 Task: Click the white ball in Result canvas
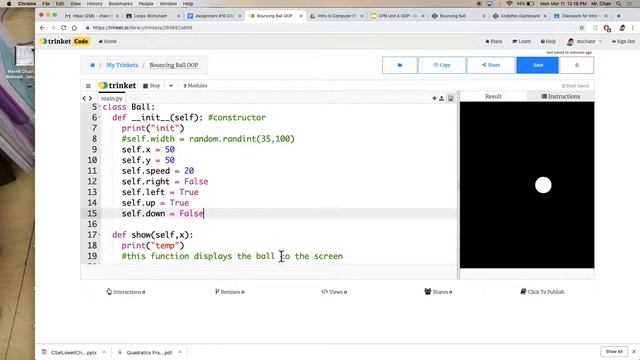pyautogui.click(x=543, y=185)
